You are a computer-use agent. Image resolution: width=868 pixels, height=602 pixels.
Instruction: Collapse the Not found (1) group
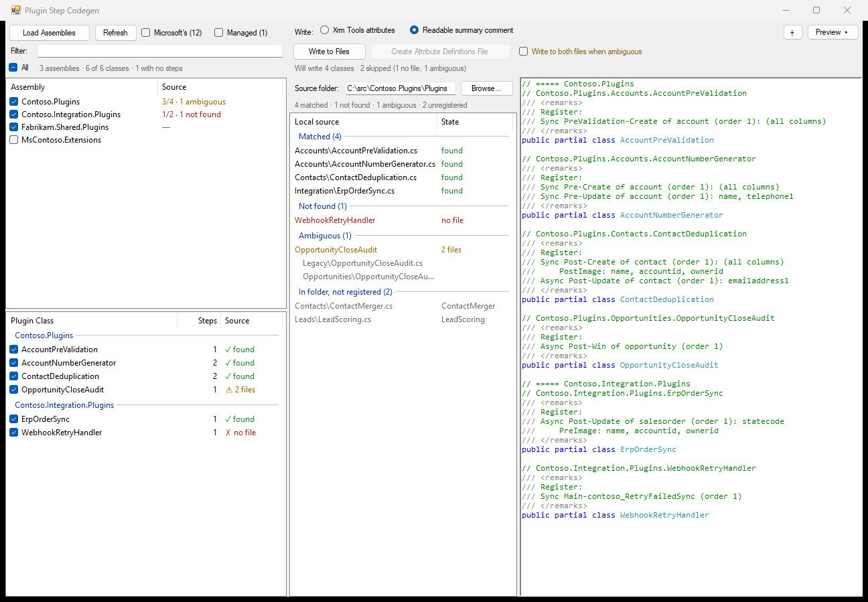point(322,206)
